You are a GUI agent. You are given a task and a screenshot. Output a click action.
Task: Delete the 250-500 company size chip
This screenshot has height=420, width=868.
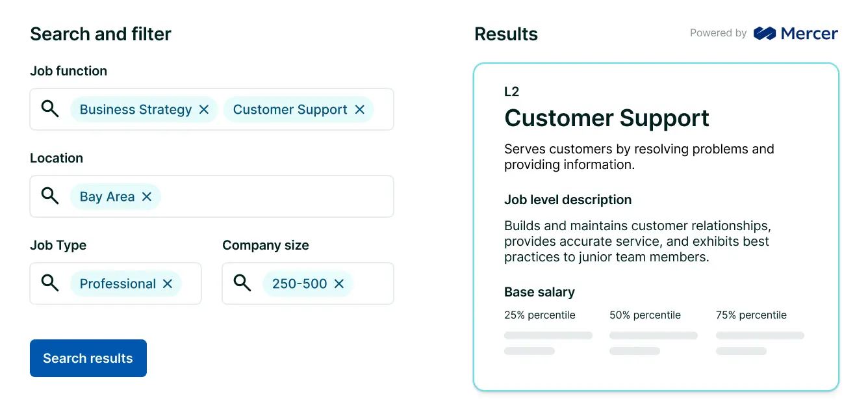[x=338, y=284]
